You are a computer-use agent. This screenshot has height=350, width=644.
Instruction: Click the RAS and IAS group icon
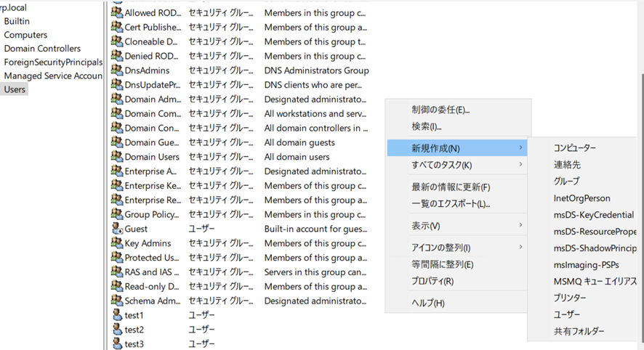click(x=117, y=272)
